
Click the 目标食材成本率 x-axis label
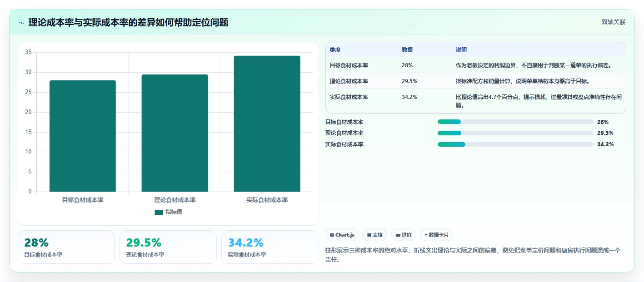coord(83,200)
